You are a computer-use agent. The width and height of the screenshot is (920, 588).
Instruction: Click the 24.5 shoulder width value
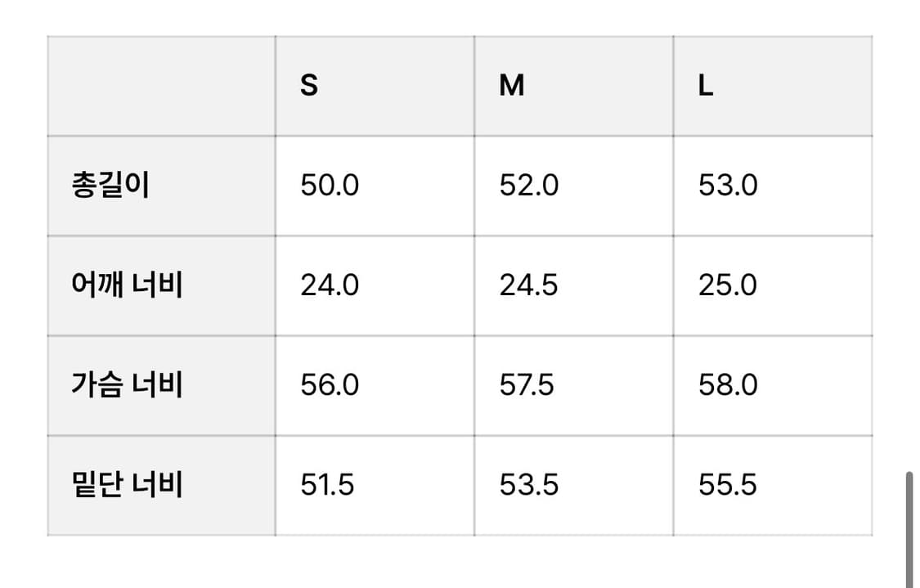[x=529, y=285]
